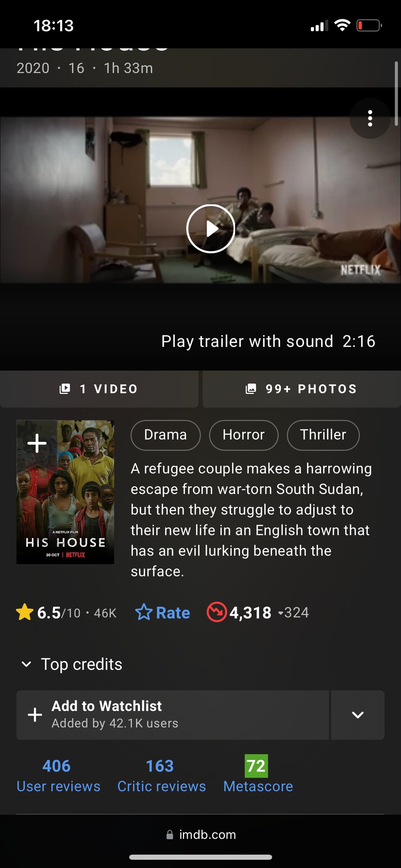Viewport: 401px width, 868px height.
Task: Select the Horror genre chip
Action: 244,435
